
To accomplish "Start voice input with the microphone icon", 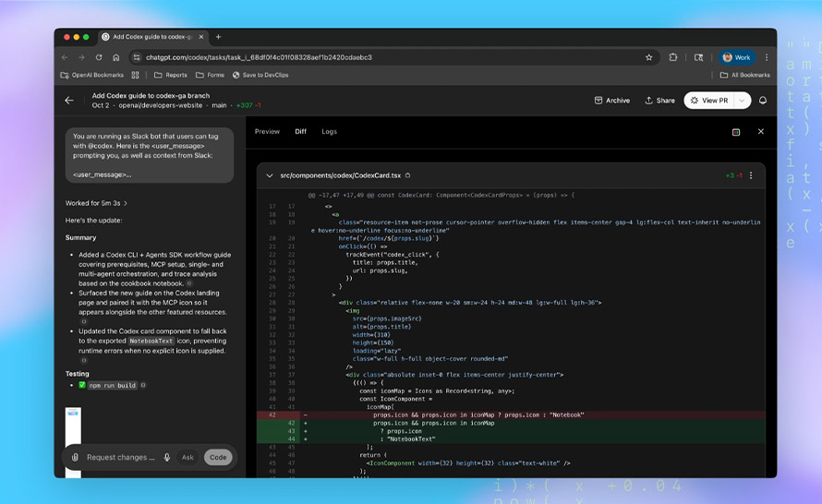I will click(x=166, y=457).
